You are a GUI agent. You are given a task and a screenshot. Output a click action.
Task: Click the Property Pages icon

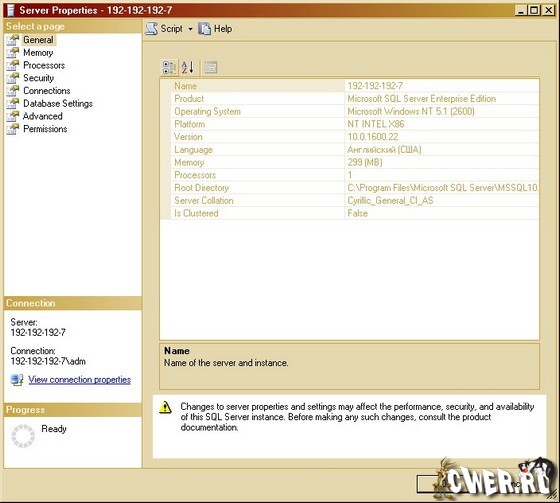tap(211, 67)
